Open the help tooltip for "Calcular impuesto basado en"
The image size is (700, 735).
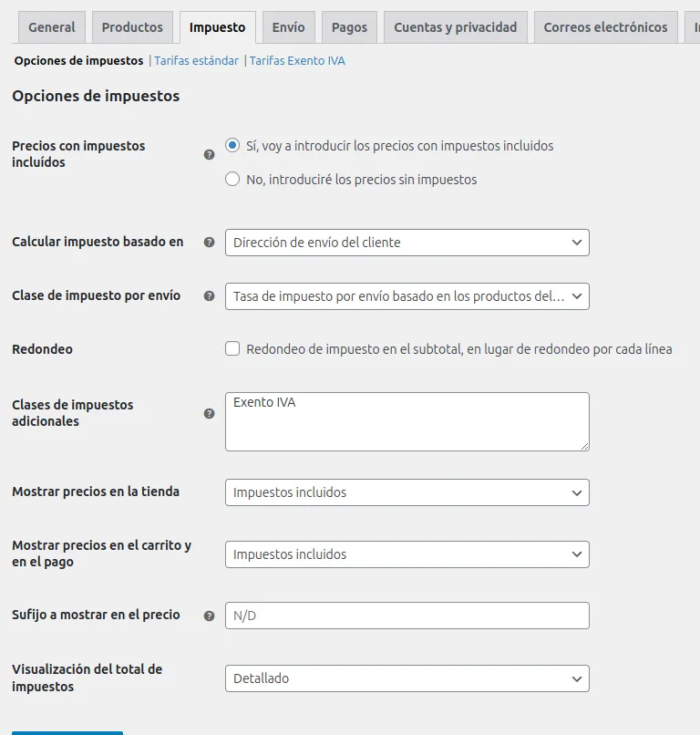tap(209, 243)
